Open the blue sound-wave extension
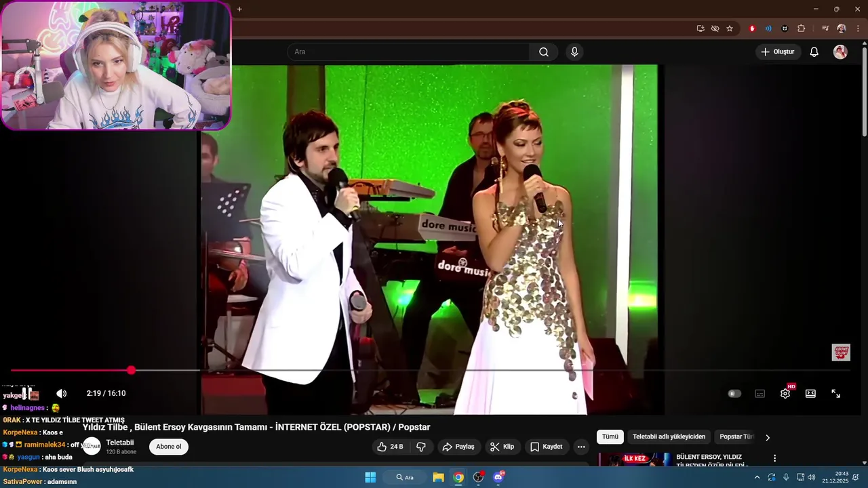Image resolution: width=868 pixels, height=488 pixels. tap(768, 28)
